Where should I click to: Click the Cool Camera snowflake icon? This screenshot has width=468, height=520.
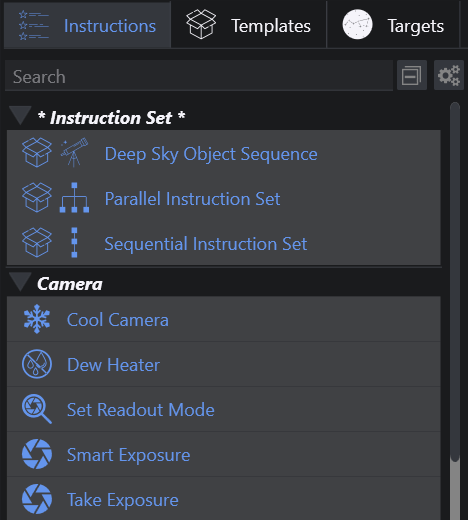[x=37, y=319]
